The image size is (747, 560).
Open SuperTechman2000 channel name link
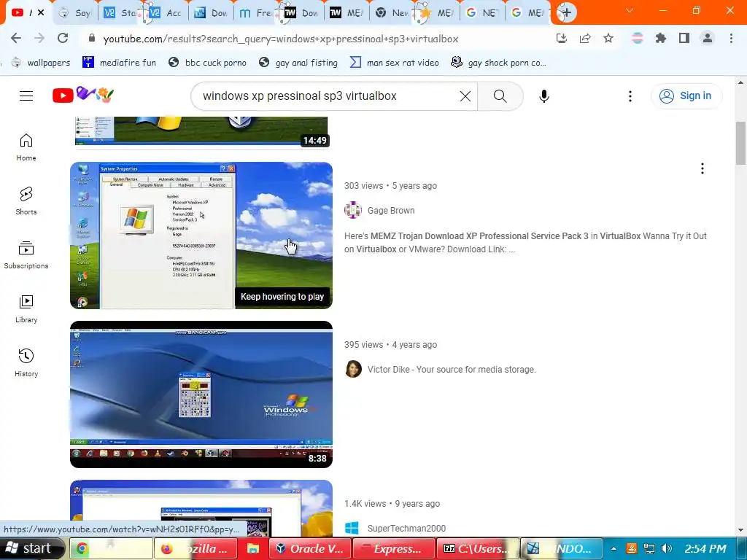[406, 528]
